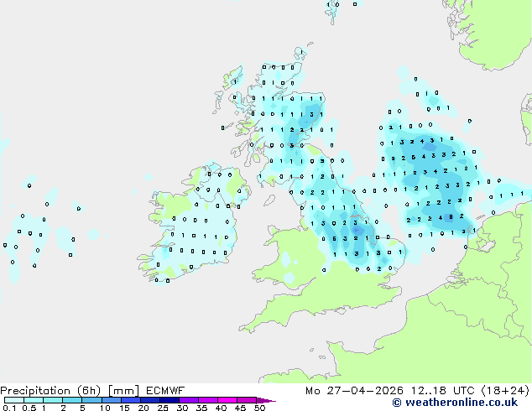
Task: Select legend swatch between 20 and 25
Action: click(x=150, y=400)
